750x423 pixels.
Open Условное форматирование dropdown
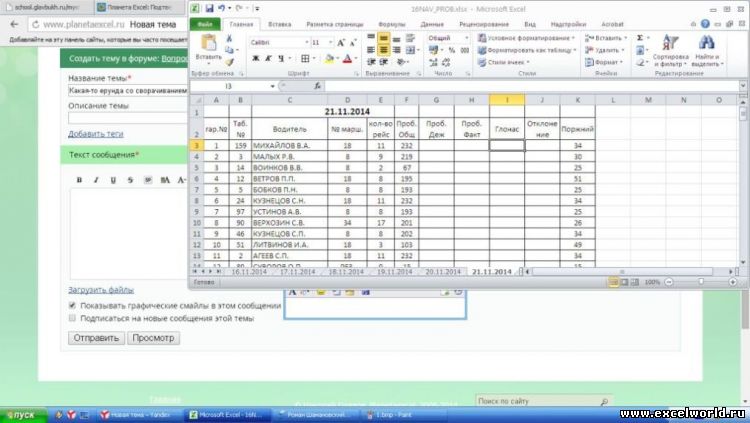[x=527, y=38]
